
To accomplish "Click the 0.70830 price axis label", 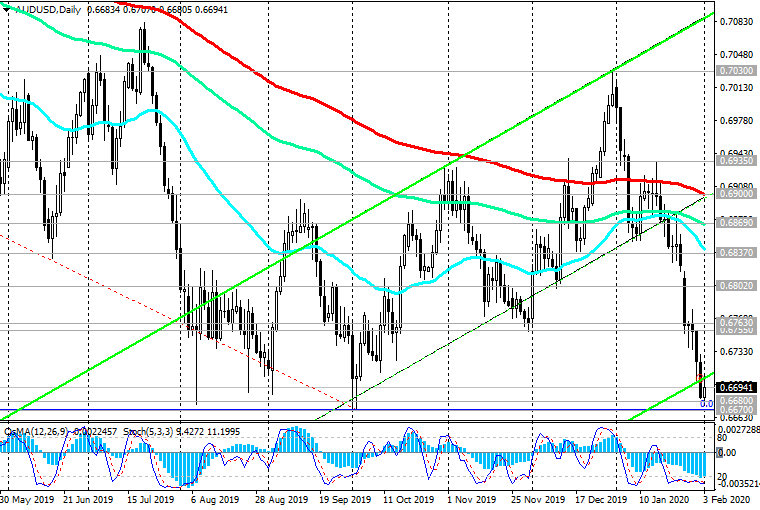I will pos(736,22).
